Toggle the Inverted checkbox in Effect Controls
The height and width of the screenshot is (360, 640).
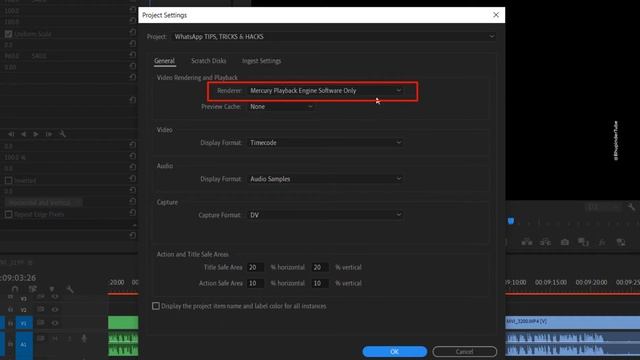pyautogui.click(x=8, y=180)
